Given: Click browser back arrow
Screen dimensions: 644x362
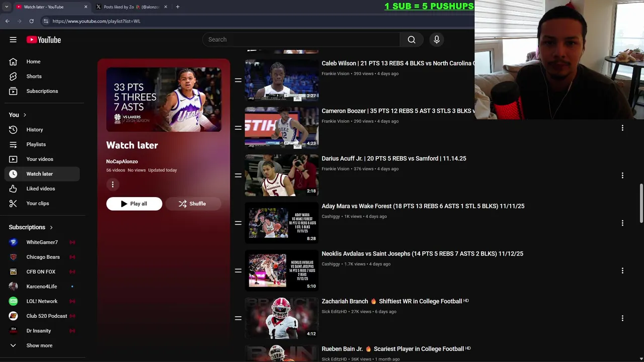Looking at the screenshot, I should pyautogui.click(x=7, y=21).
